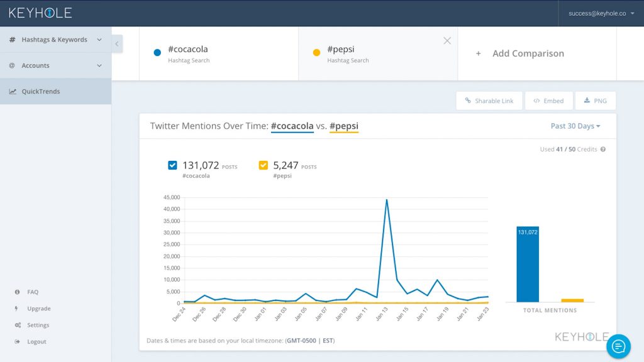
Task: Open the Hashtags & Keywords menu item
Action: click(x=55, y=40)
